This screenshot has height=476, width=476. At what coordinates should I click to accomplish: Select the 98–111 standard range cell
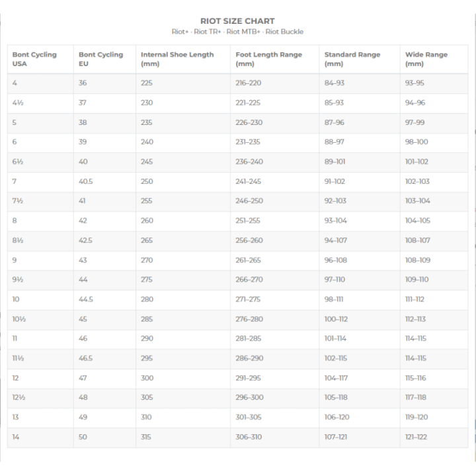click(360, 299)
